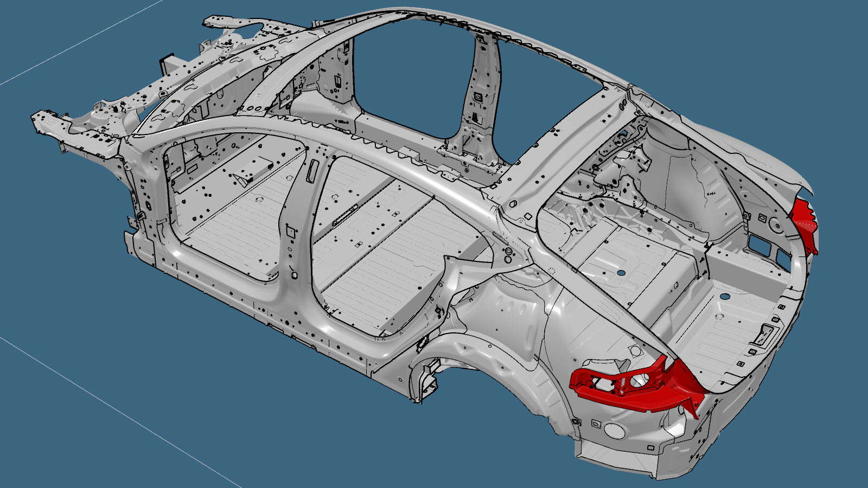Click the small red bracket at rear right
868x488 pixels.
(807, 222)
